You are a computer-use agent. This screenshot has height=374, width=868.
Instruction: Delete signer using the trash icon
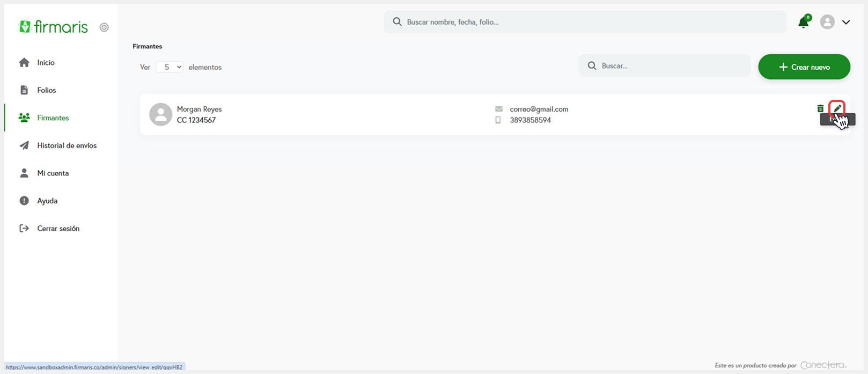[820, 108]
